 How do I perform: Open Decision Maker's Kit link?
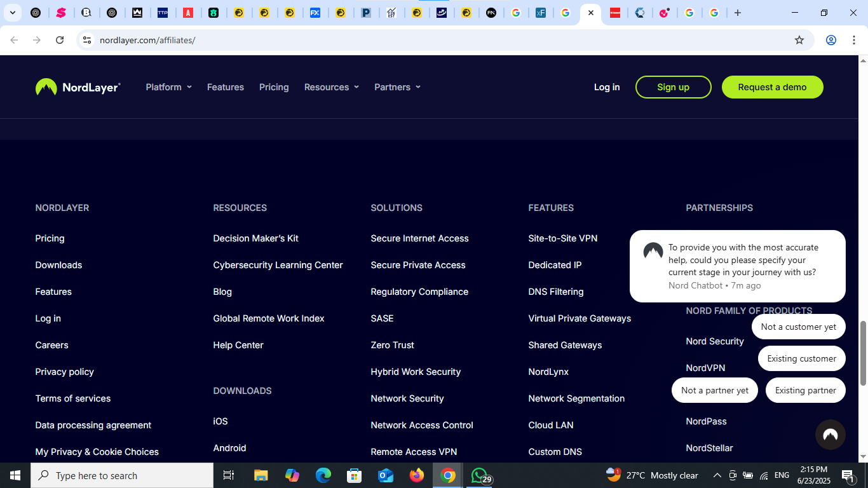coord(255,238)
